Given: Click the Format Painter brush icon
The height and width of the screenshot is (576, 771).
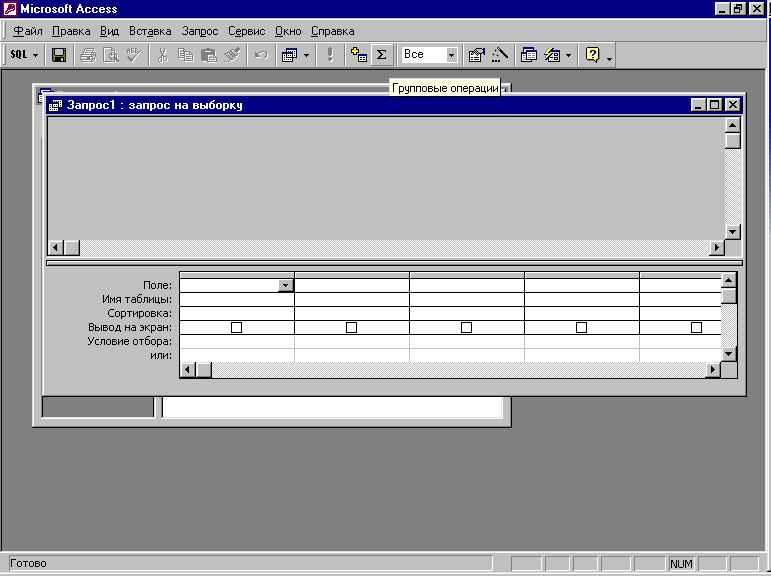Looking at the screenshot, I should click(x=232, y=55).
